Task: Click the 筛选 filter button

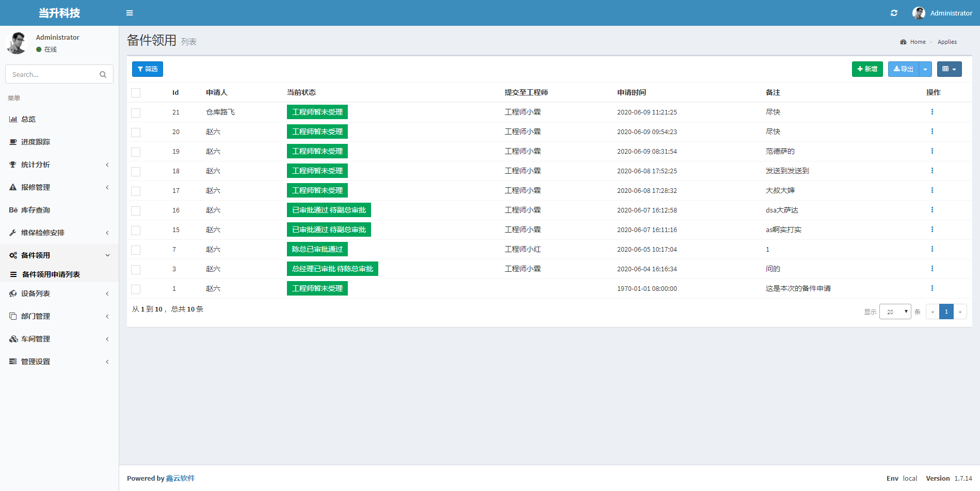Action: [148, 69]
